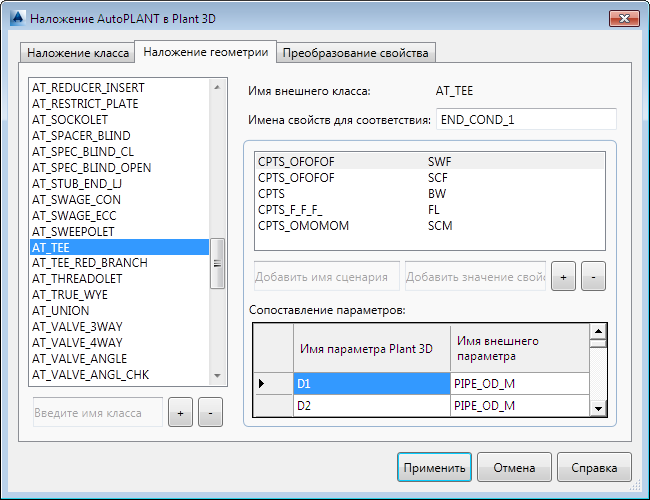This screenshot has height=500, width=650.
Task: Select the highlighted AT_TEE class
Action: [119, 247]
